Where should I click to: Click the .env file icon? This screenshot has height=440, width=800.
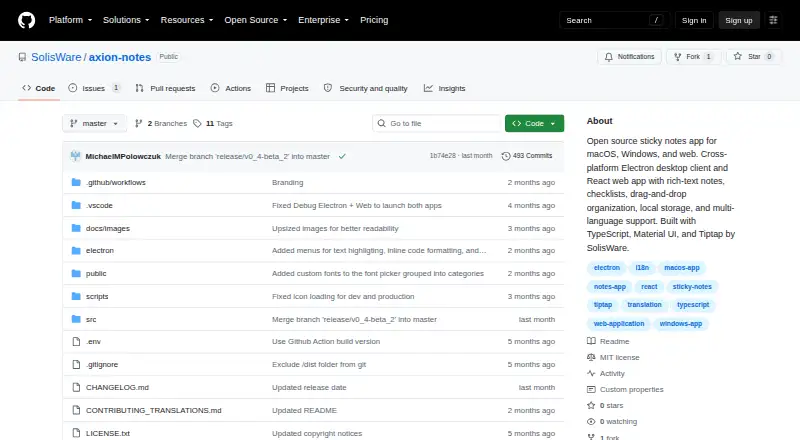point(76,341)
